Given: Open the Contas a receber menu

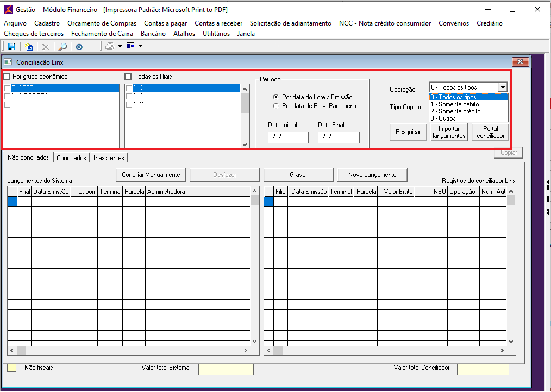Looking at the screenshot, I should pyautogui.click(x=218, y=23).
